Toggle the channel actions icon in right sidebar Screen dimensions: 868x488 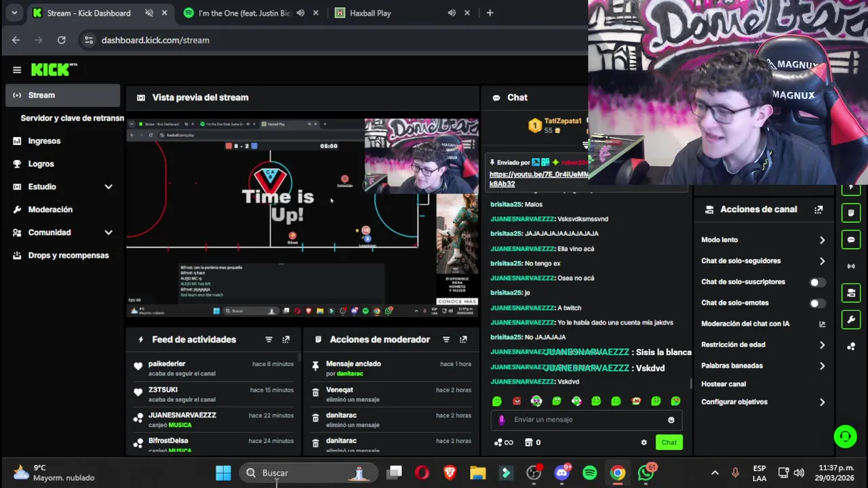coord(851,293)
